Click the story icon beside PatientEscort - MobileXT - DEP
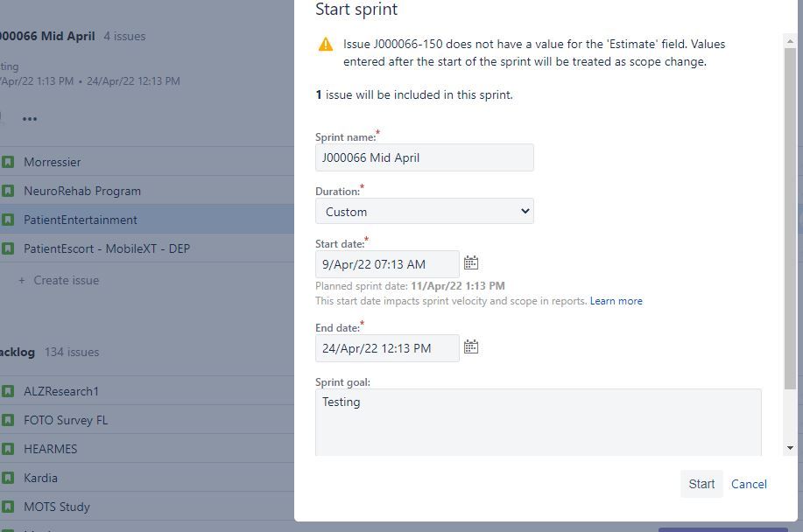 8,248
